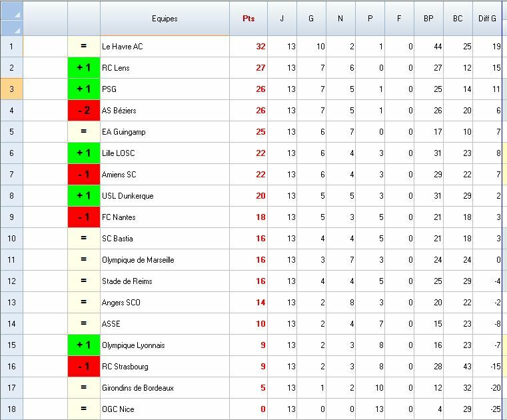Click the green +1 indicator beside Olympique Lyonnais
This screenshot has width=507, height=420.
pyautogui.click(x=84, y=345)
